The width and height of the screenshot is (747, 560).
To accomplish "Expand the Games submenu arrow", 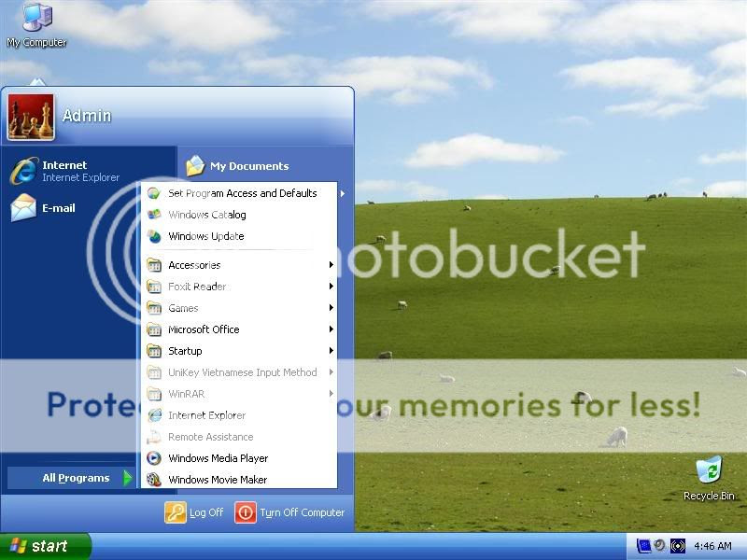I will tap(331, 308).
